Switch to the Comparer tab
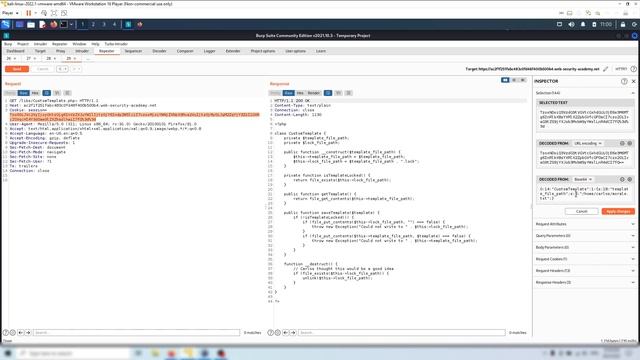 [185, 51]
